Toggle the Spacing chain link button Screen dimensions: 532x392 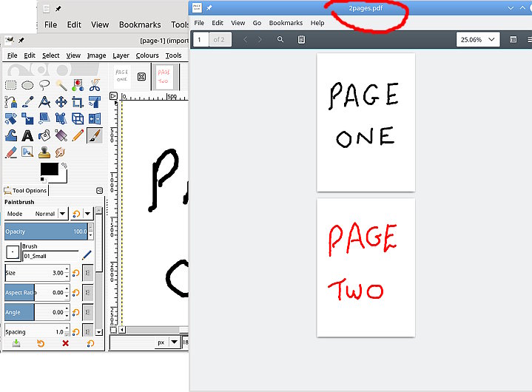(x=87, y=331)
